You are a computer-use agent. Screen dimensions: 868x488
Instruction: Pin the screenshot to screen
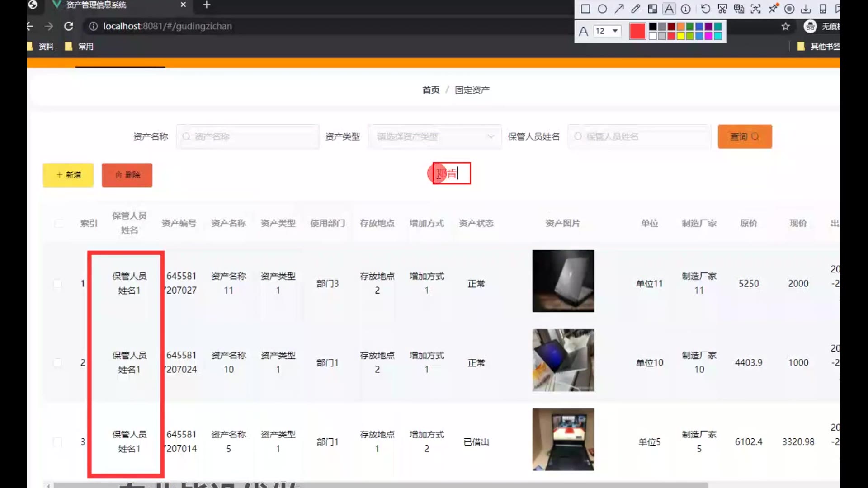[773, 8]
